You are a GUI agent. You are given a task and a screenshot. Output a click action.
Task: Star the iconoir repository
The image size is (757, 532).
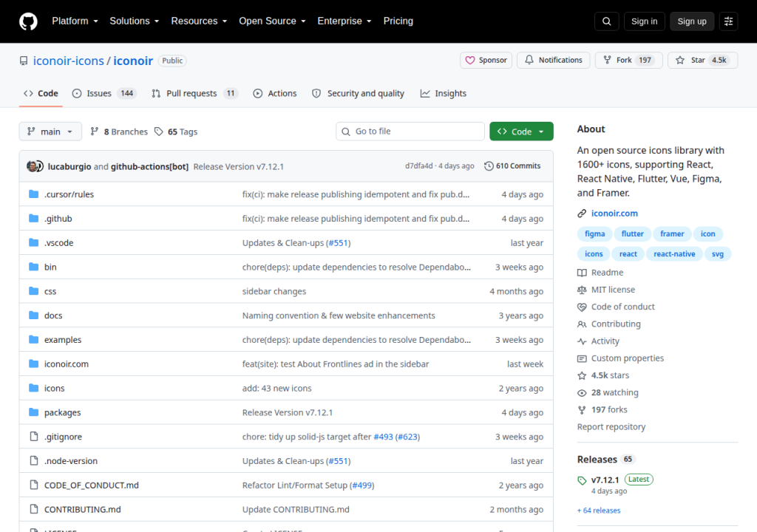pyautogui.click(x=702, y=61)
